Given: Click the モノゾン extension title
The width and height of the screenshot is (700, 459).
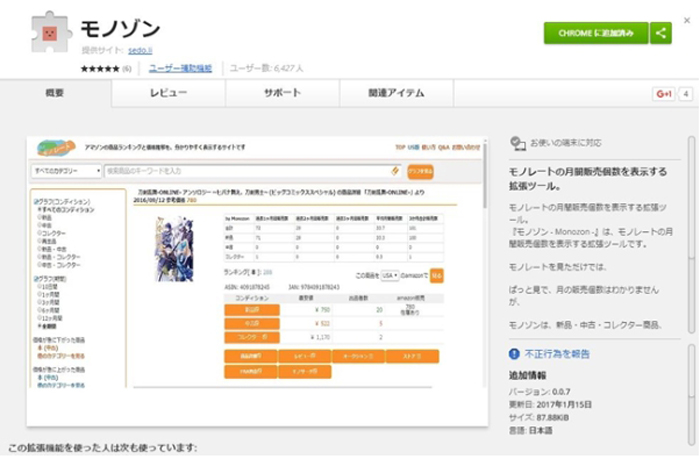Looking at the screenshot, I should [120, 29].
